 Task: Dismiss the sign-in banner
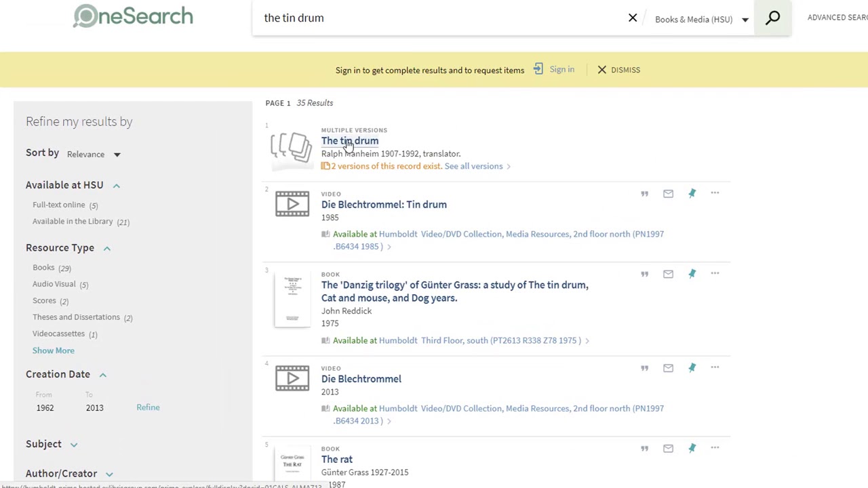click(x=618, y=70)
